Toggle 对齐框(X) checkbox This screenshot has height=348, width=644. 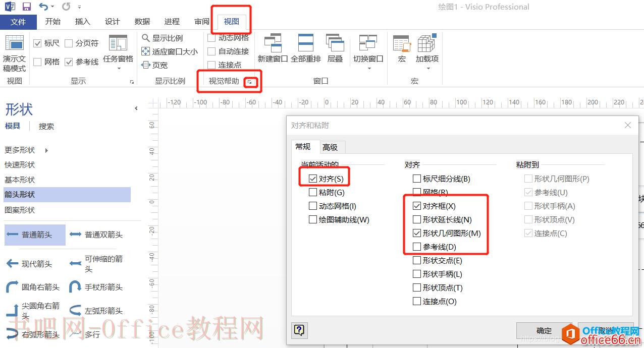tap(417, 206)
